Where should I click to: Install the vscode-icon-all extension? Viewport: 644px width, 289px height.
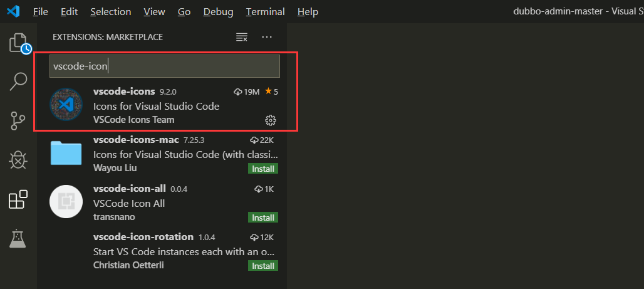point(264,218)
